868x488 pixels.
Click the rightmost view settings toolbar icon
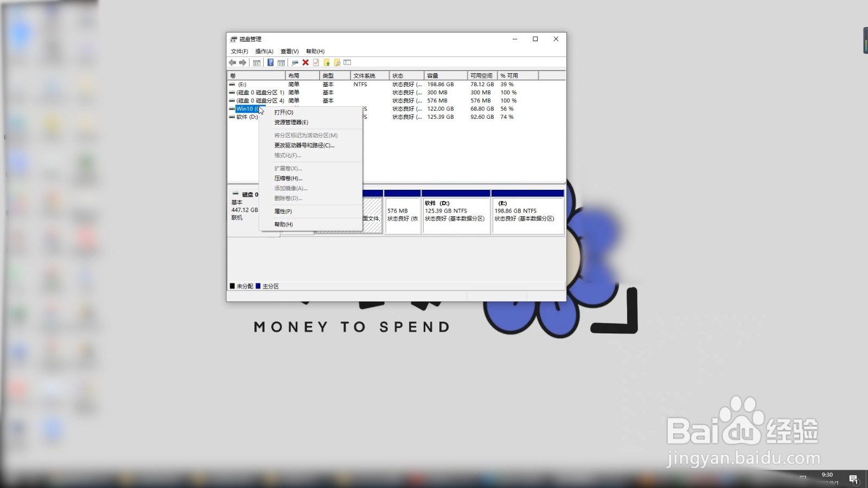pos(348,63)
